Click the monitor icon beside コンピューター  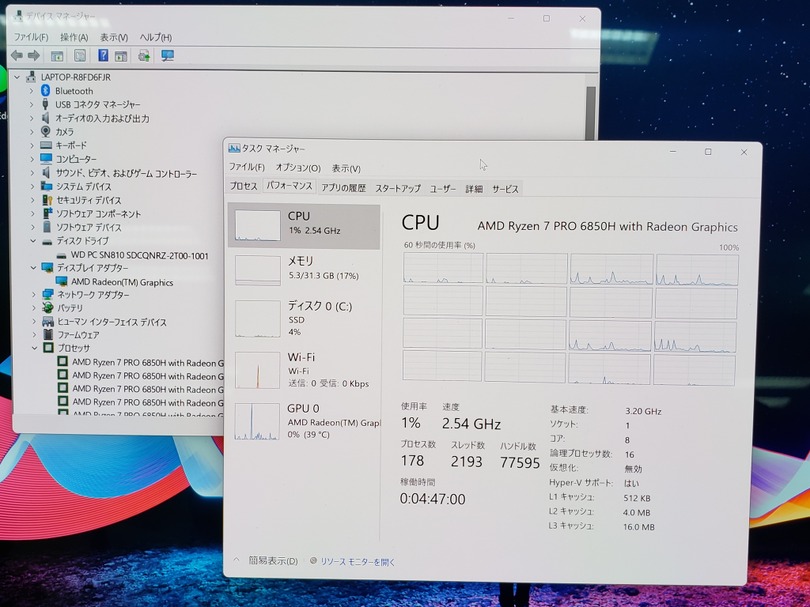tap(46, 159)
